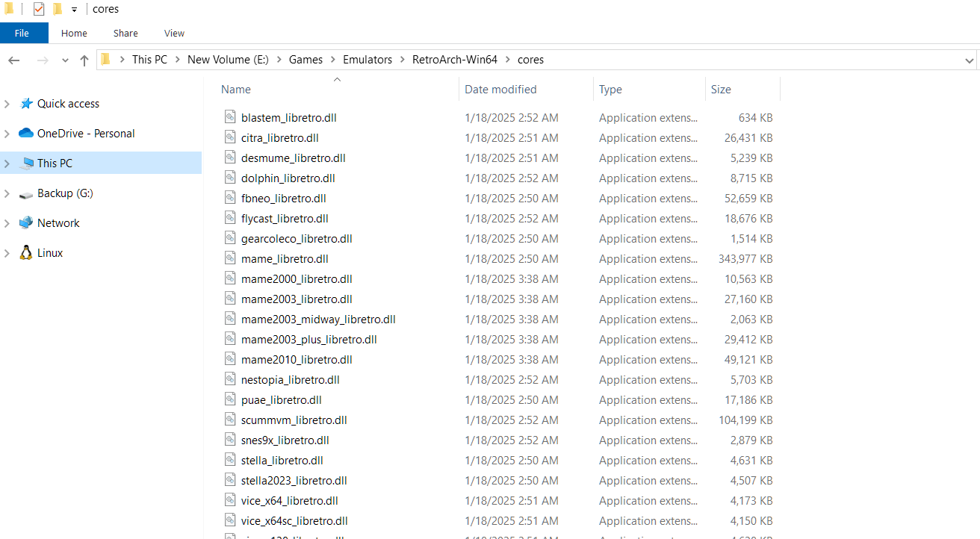
Task: Click the flycast_libretro.dll file icon
Action: point(229,218)
